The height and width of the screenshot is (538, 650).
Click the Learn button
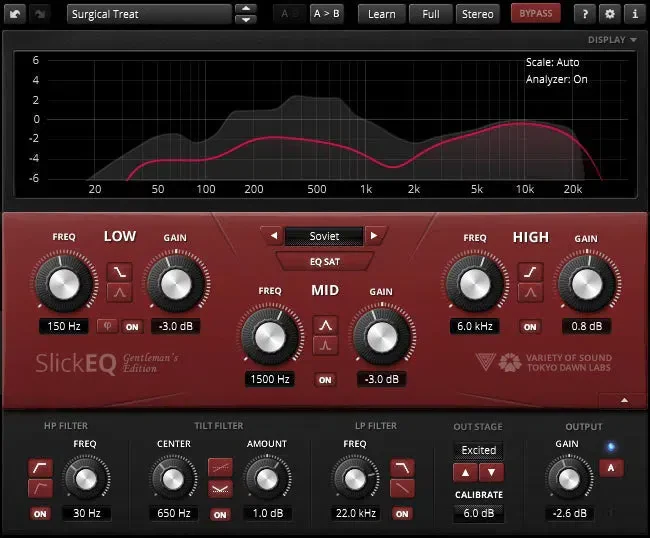click(x=381, y=14)
